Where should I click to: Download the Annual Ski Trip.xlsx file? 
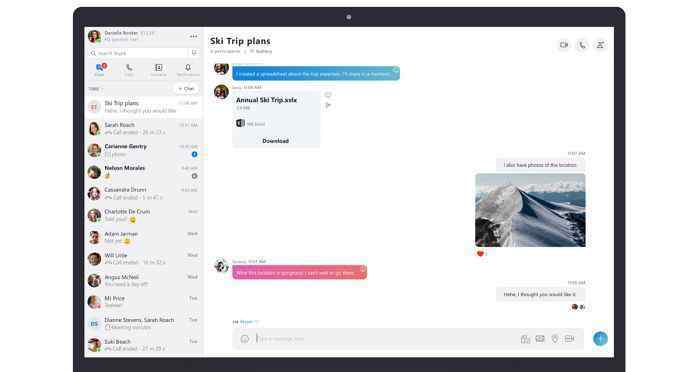(x=275, y=141)
